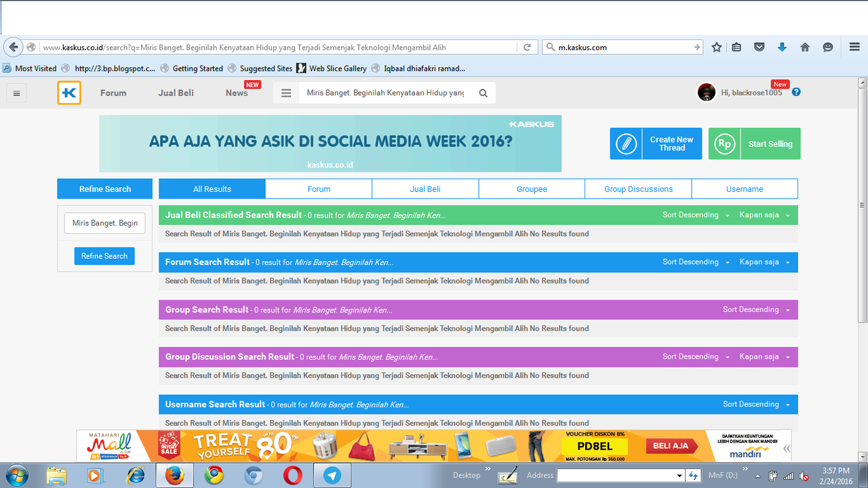Open the Firefox downloads arrow
Image resolution: width=868 pixels, height=488 pixels.
pos(782,47)
